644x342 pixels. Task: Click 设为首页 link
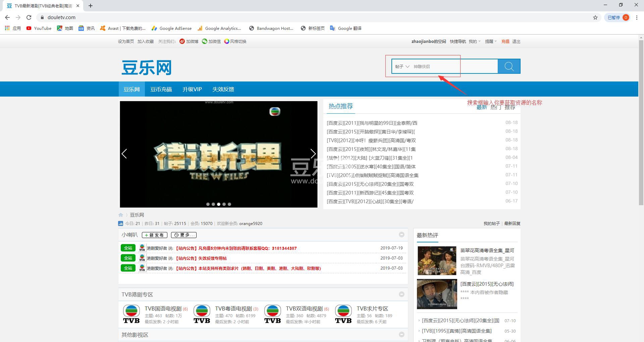[x=126, y=42]
